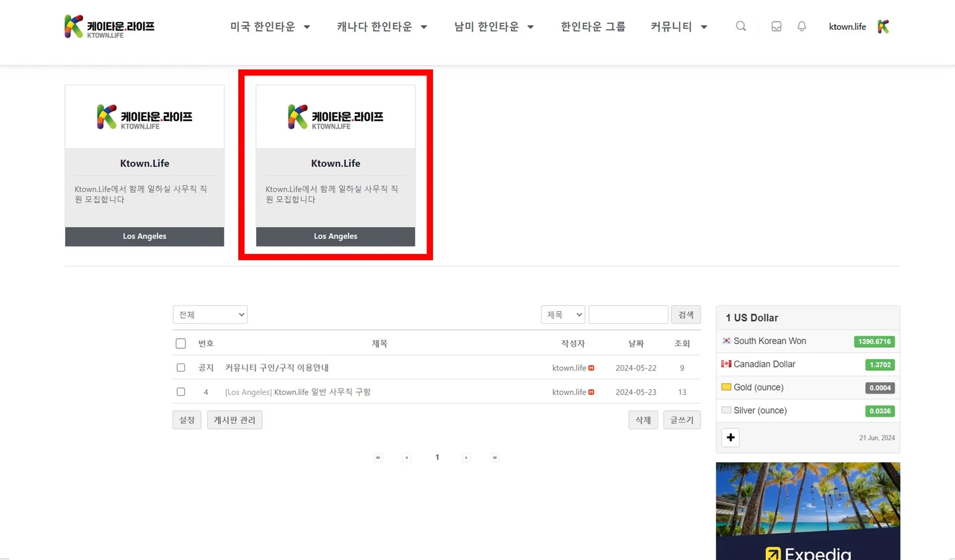
Task: Check the box for the 공지 notice row
Action: [x=181, y=368]
